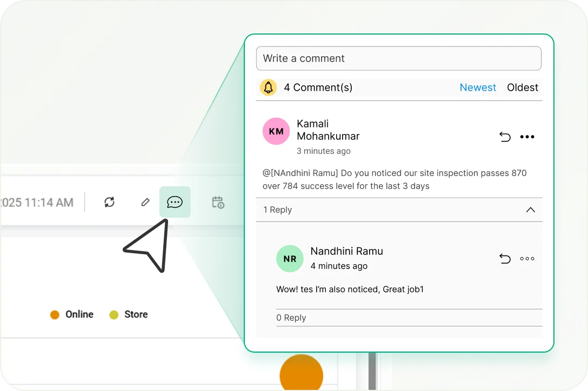Screen dimensions: 588x391
Task: Toggle the Store legend series
Action: pyautogui.click(x=129, y=314)
